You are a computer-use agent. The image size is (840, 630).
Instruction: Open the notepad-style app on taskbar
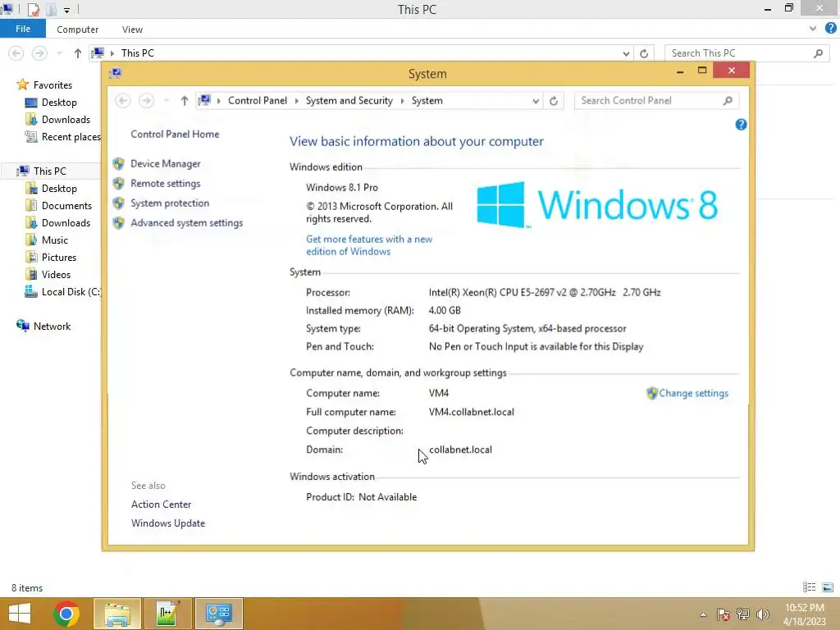[167, 614]
